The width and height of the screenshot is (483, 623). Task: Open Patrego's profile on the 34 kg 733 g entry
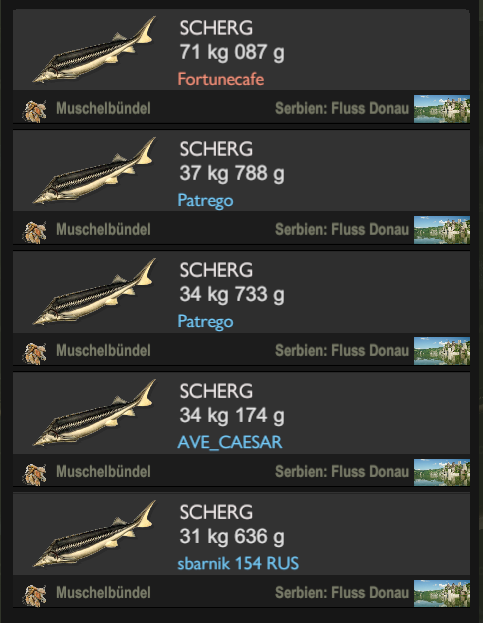pyautogui.click(x=205, y=322)
